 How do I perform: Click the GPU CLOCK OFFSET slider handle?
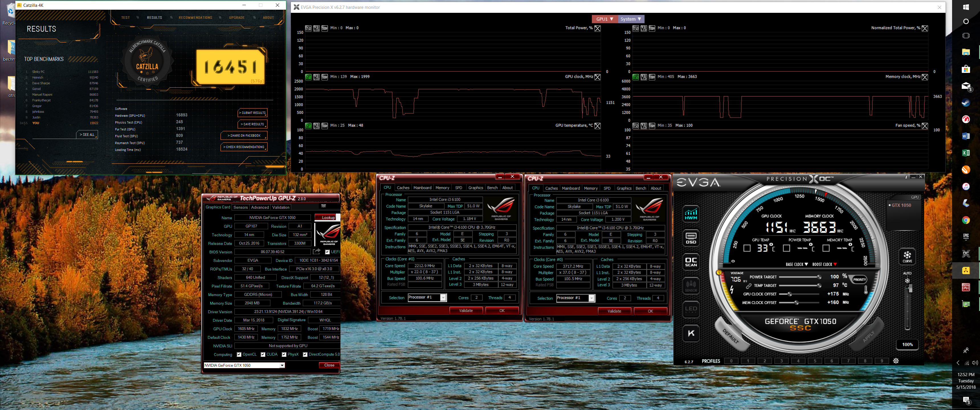coord(789,294)
